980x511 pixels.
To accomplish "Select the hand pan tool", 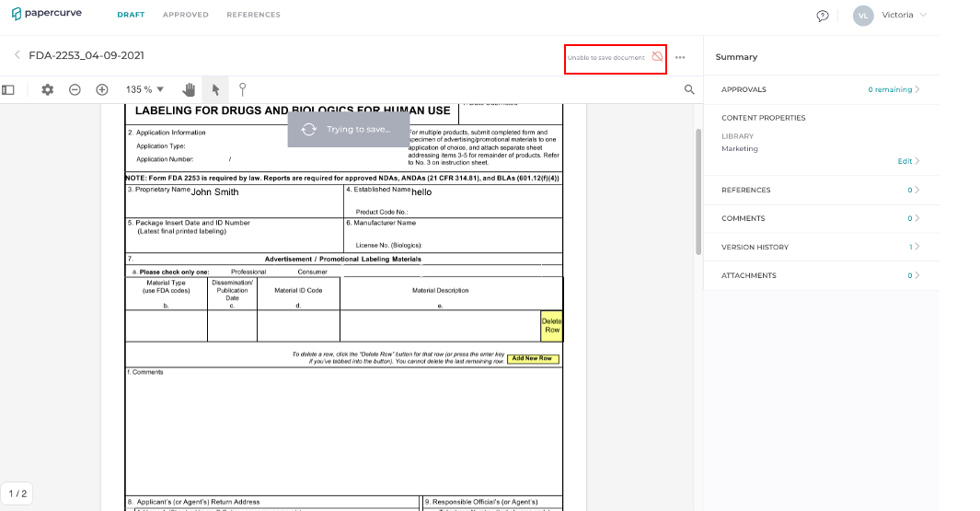I will point(189,90).
